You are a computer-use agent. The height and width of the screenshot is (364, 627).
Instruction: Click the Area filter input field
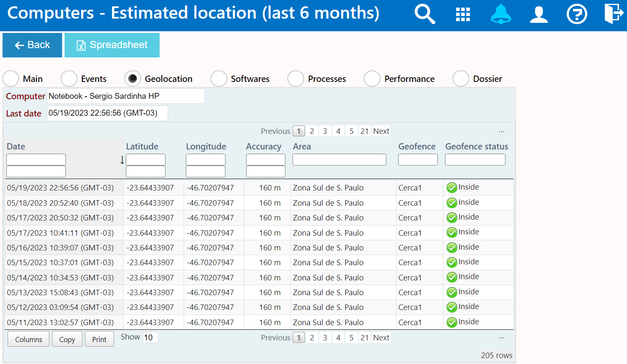click(339, 160)
